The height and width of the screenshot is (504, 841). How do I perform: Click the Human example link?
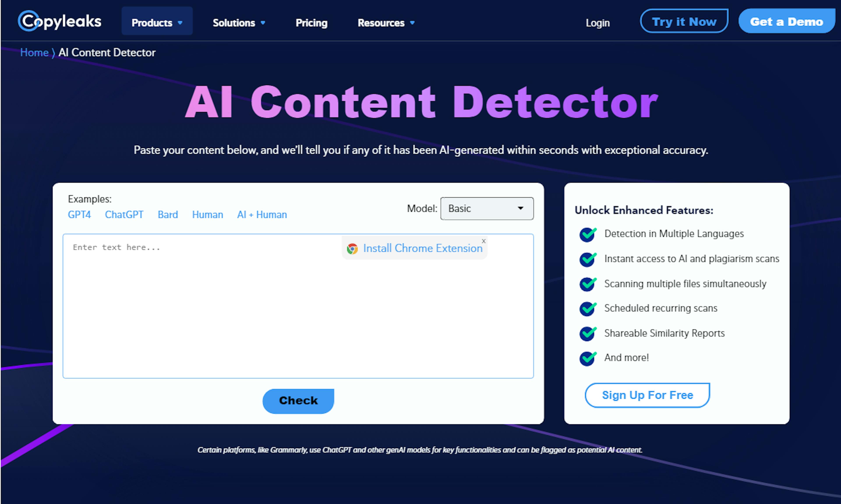[x=208, y=214]
